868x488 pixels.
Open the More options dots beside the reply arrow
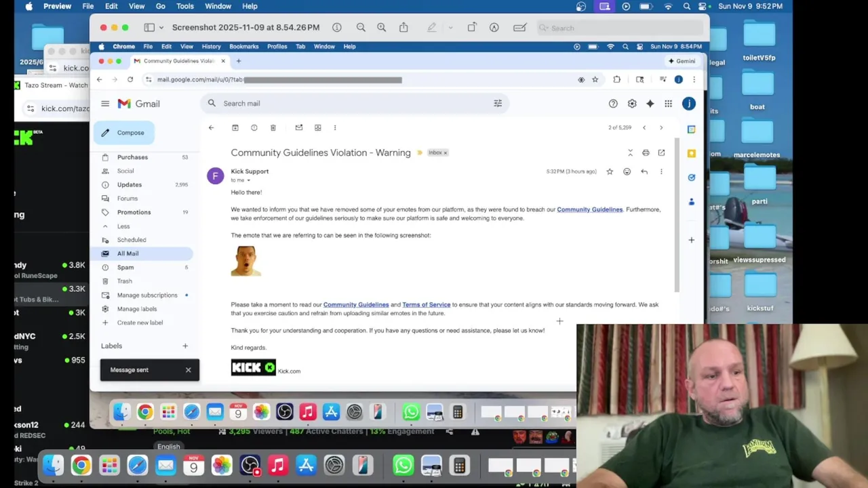[x=661, y=171]
